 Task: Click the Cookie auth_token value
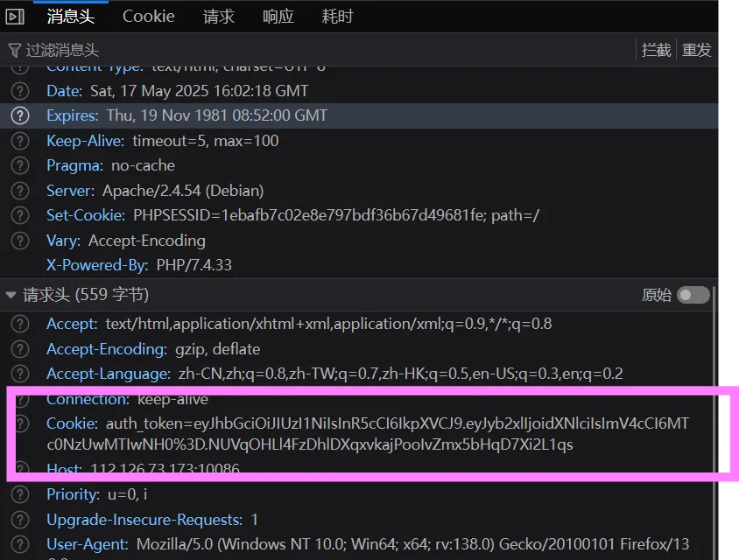[x=368, y=434]
